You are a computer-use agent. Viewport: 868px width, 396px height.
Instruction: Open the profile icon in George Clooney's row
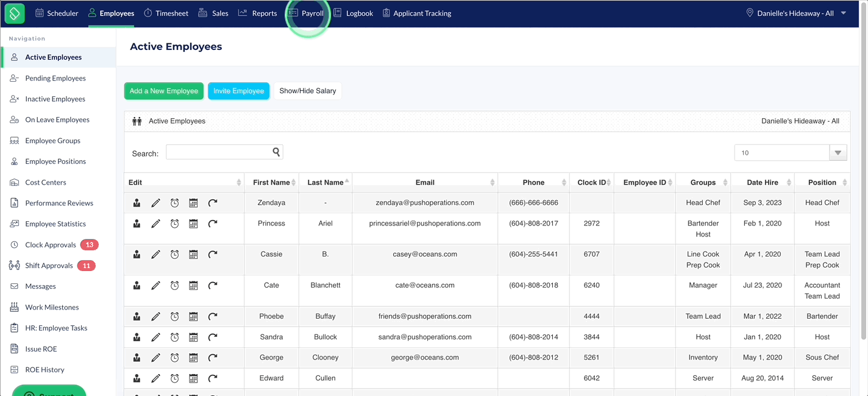pyautogui.click(x=137, y=358)
